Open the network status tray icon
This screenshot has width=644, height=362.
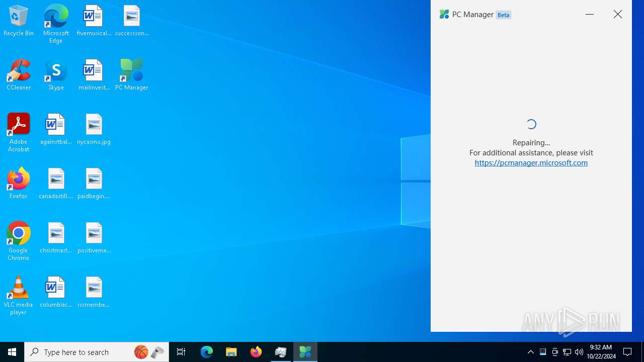pyautogui.click(x=567, y=352)
